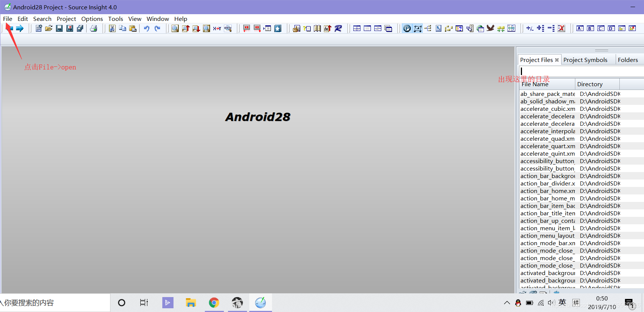Click the cascade windows icon
The width and height of the screenshot is (644, 312).
click(x=388, y=28)
